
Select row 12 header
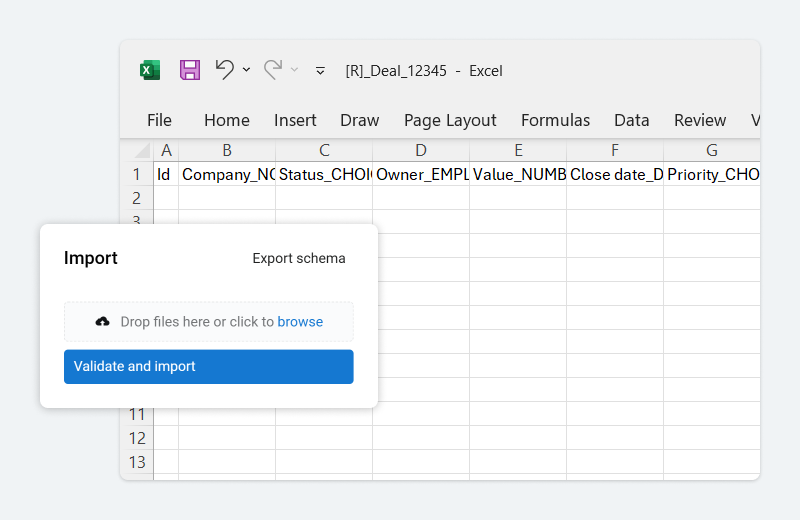[x=137, y=438]
